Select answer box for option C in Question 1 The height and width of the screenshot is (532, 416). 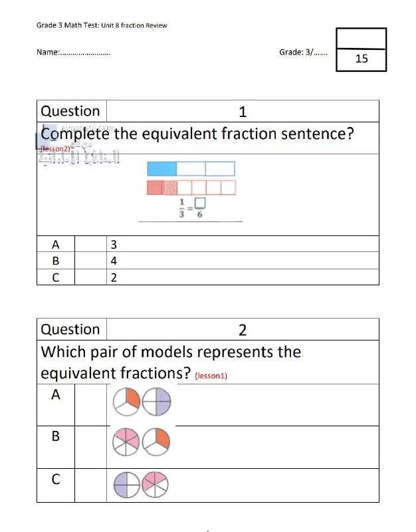[90, 277]
